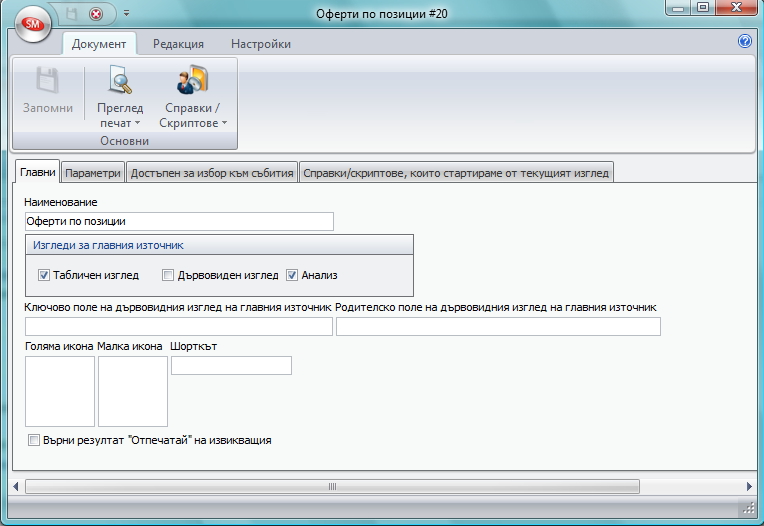Click the window resize grip corner
Viewport: 764px width, 526px height.
[x=748, y=508]
